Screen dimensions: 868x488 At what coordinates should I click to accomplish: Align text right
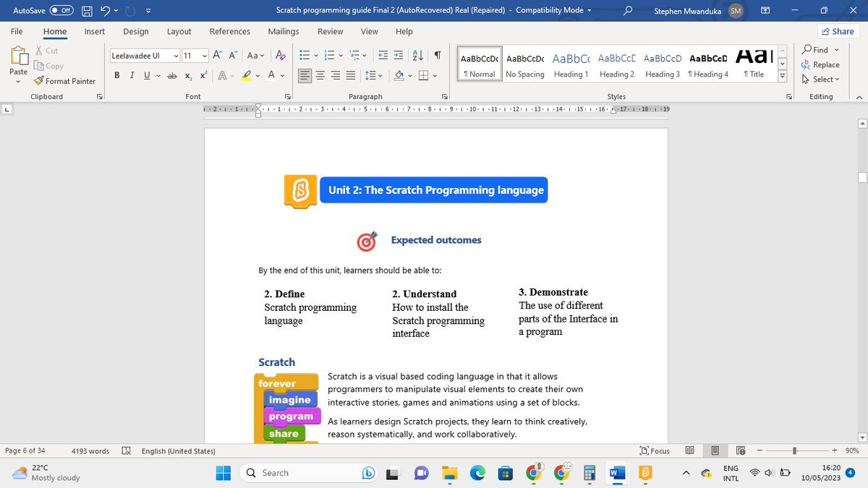click(336, 76)
